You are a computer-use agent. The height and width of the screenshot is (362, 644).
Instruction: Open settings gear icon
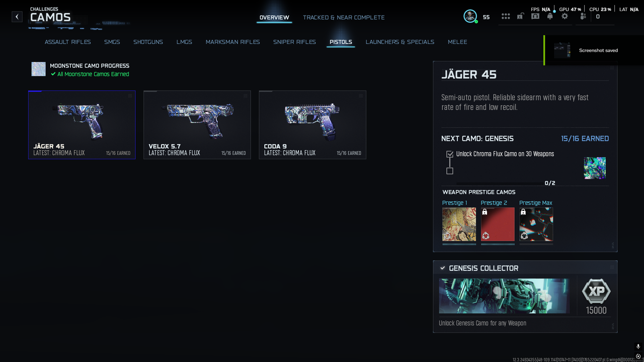[x=565, y=16]
